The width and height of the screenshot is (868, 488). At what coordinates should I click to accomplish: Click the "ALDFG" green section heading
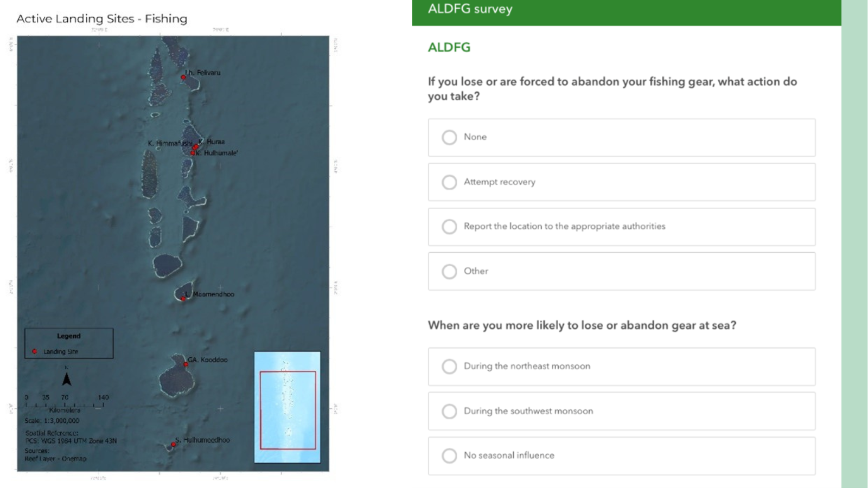[449, 48]
